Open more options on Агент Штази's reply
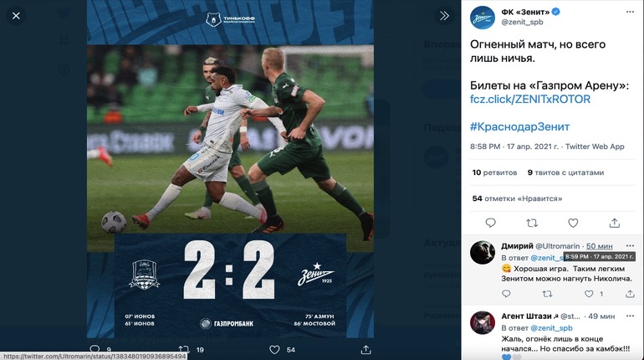 click(x=630, y=316)
